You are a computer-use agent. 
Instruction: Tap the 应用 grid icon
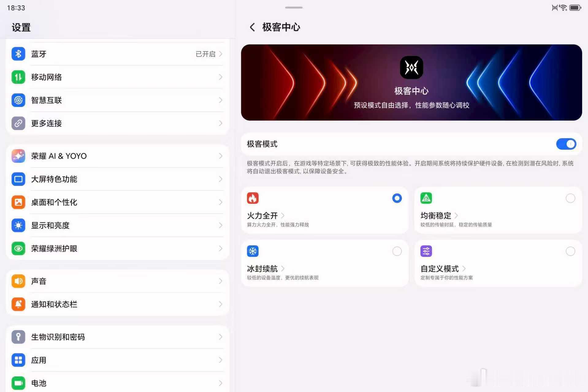point(18,360)
